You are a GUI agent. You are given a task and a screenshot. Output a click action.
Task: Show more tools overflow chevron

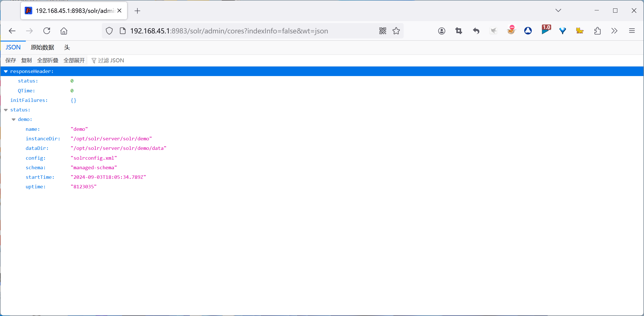pyautogui.click(x=614, y=31)
